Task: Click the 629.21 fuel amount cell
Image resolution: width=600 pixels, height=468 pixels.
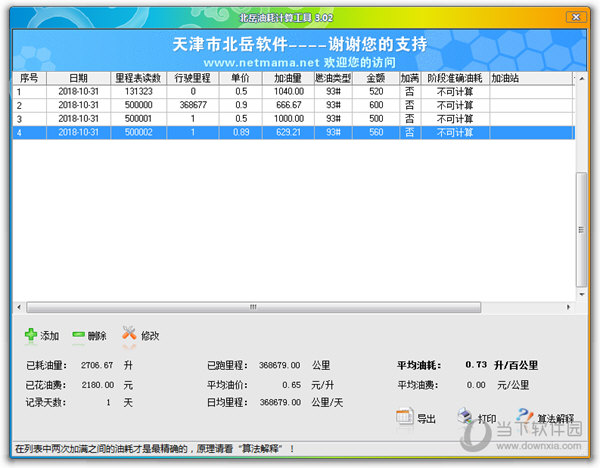Action: [x=289, y=132]
